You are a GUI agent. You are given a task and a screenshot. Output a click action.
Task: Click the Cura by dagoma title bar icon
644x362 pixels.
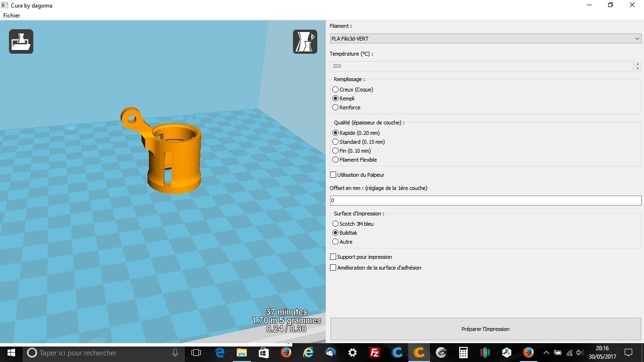(x=5, y=6)
